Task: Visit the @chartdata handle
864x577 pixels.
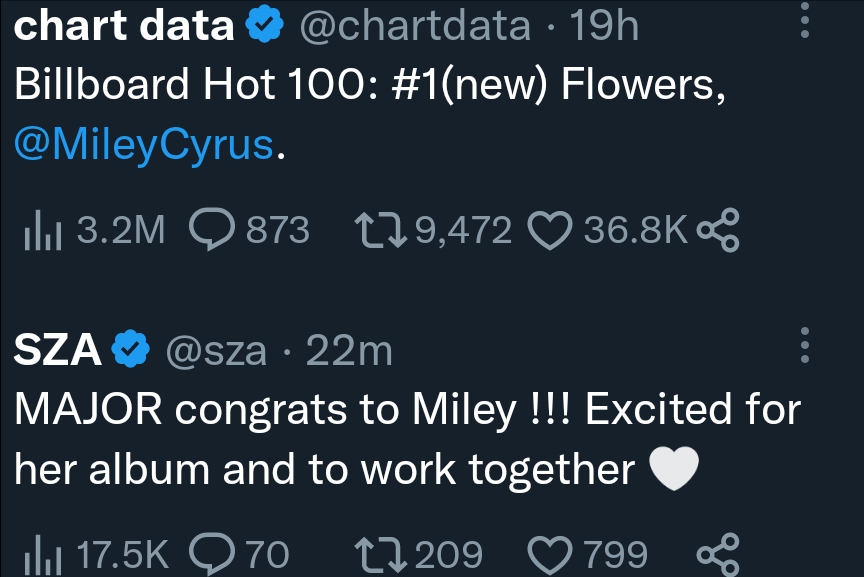Action: pos(415,25)
